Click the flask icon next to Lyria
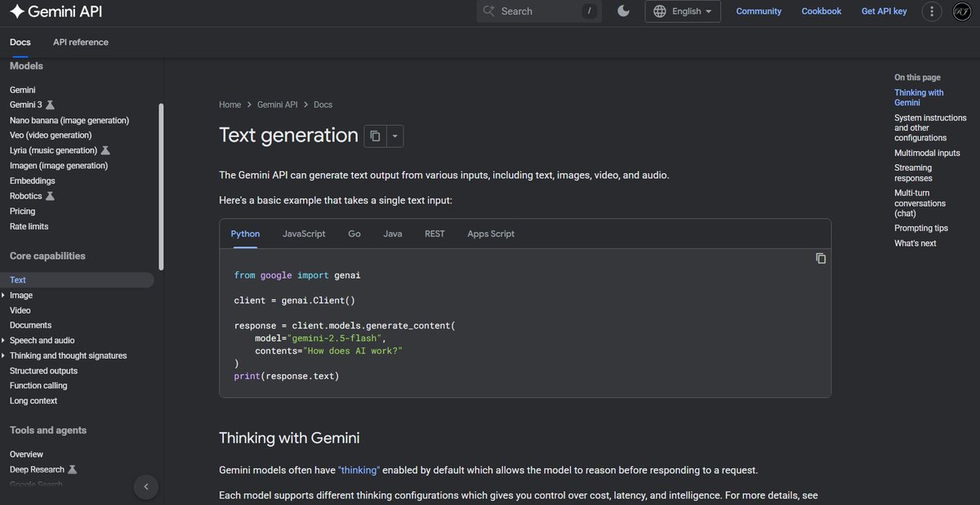 click(x=105, y=150)
